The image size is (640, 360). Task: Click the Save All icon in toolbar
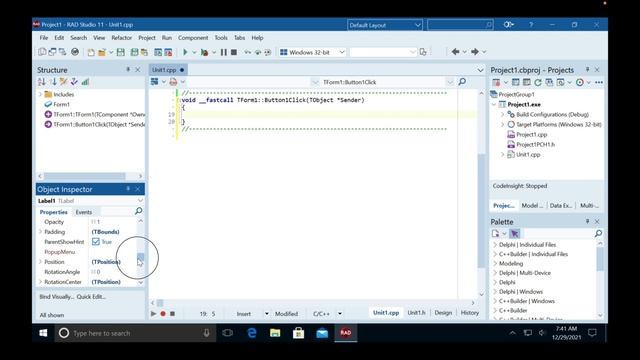[x=134, y=52]
